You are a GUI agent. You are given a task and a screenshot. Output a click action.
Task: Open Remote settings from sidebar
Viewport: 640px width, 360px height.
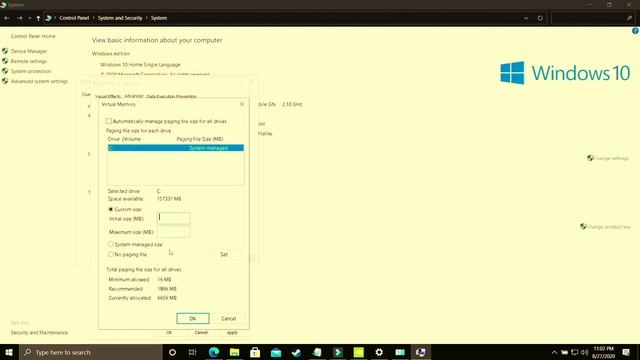pos(29,61)
